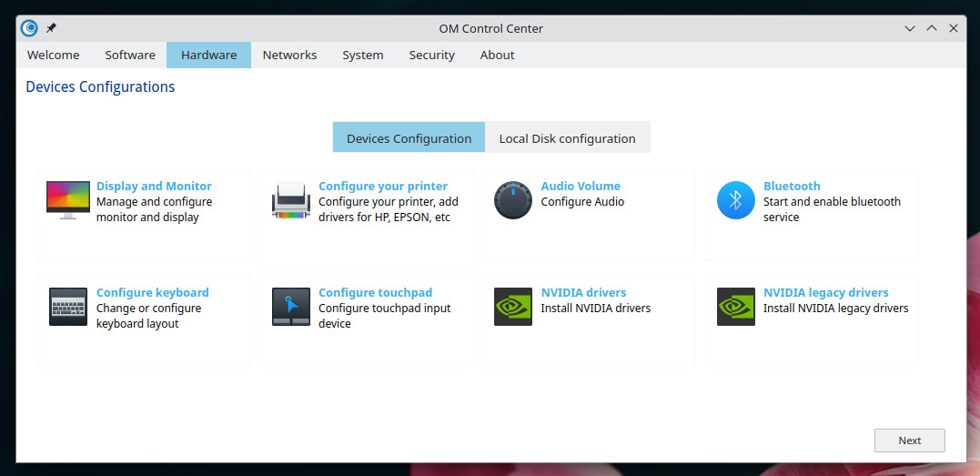Click the Next button
Screen dimensions: 980x476
click(909, 441)
